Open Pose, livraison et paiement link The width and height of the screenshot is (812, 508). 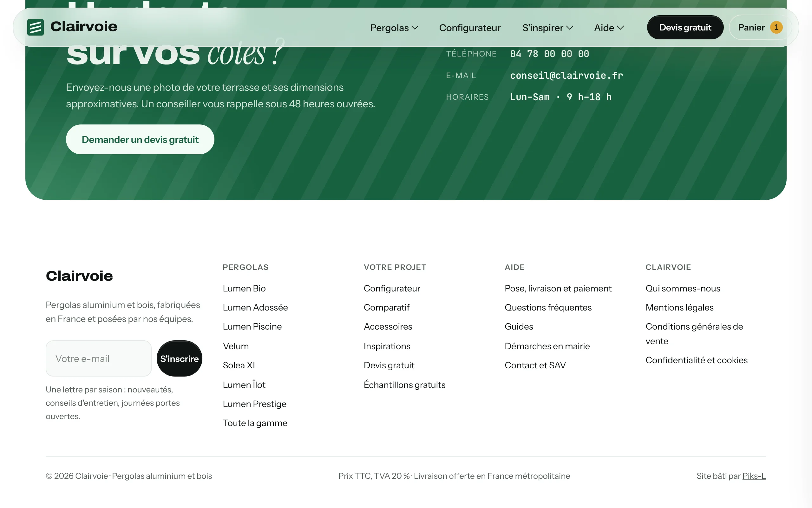pyautogui.click(x=558, y=288)
